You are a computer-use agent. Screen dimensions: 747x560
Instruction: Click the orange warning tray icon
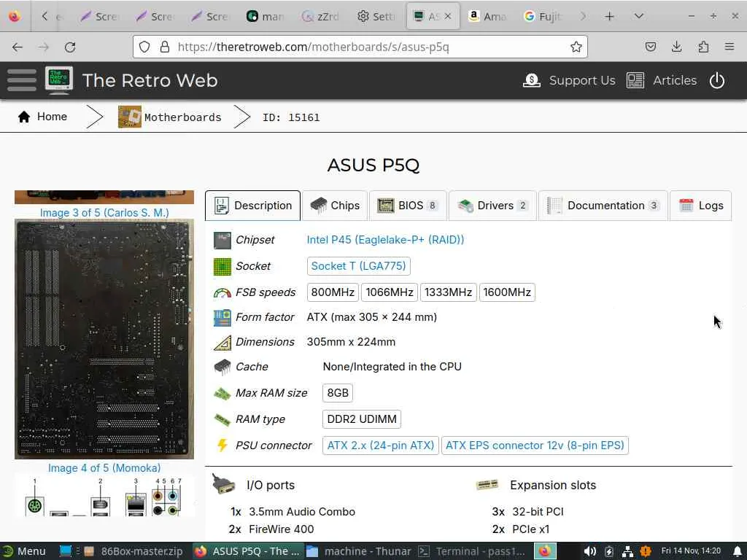click(645, 551)
